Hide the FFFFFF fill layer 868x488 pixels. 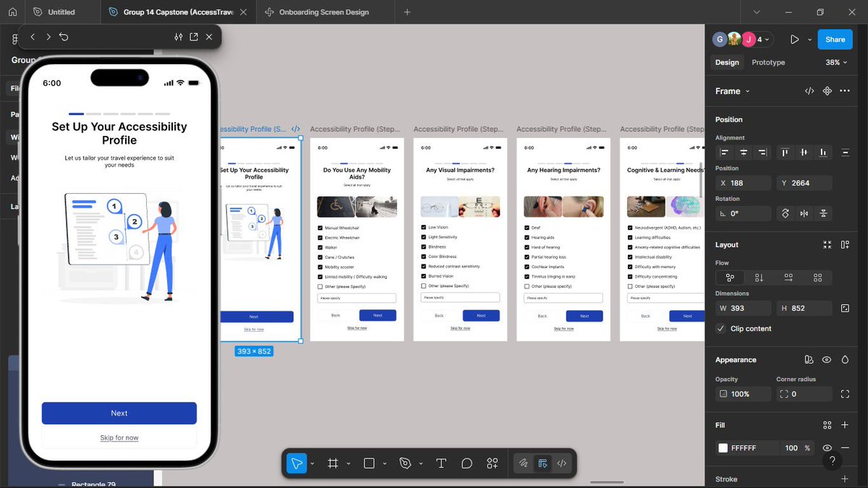coord(827,448)
